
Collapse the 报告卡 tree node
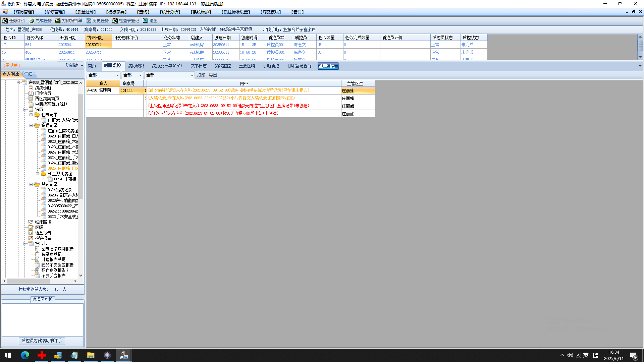click(24, 243)
